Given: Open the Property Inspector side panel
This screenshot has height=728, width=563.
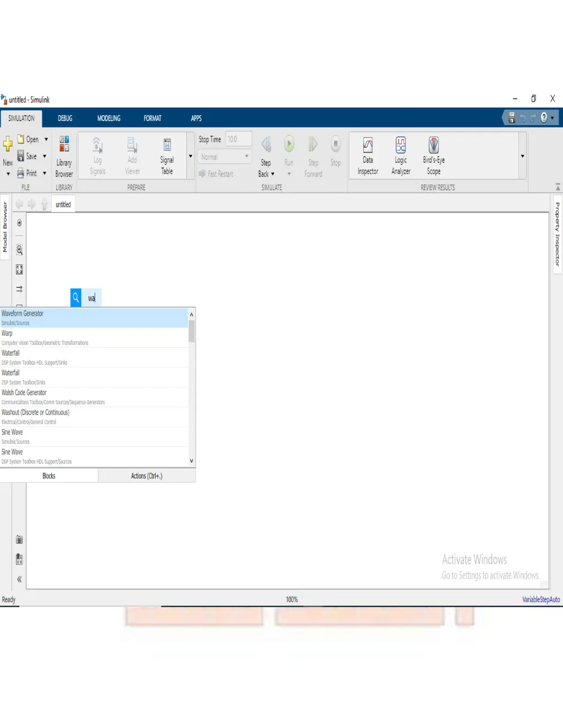Looking at the screenshot, I should coord(558,234).
